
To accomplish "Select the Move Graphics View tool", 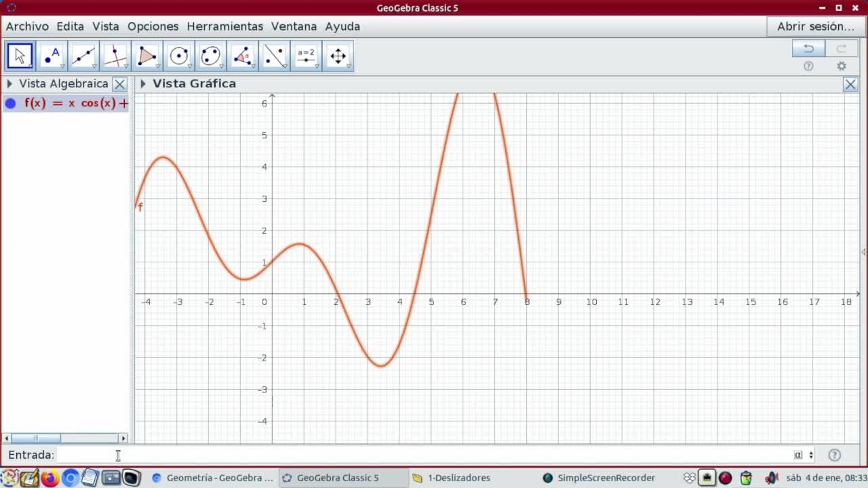I will [338, 56].
